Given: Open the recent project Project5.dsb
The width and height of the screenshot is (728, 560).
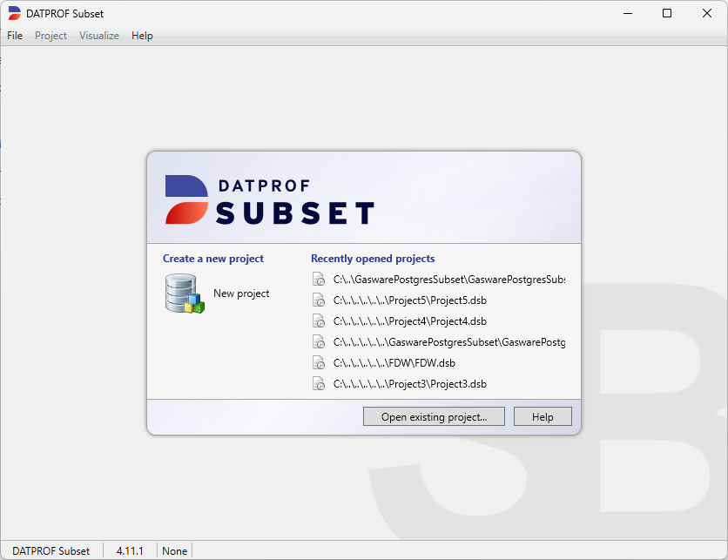Looking at the screenshot, I should click(409, 300).
